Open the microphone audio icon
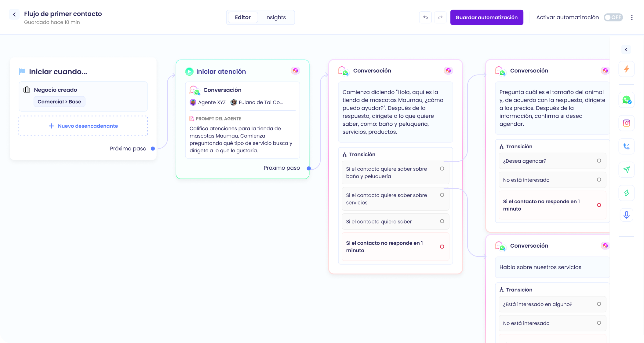The image size is (644, 343). (x=626, y=215)
